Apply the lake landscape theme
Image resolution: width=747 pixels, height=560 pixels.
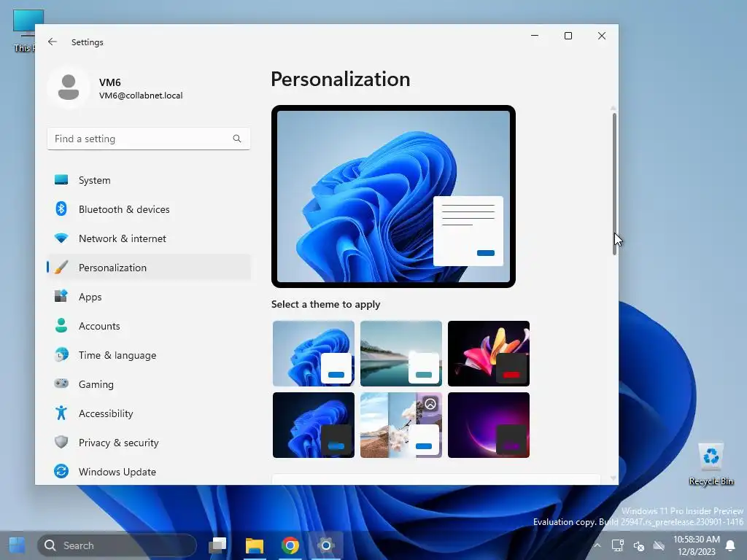(x=401, y=354)
